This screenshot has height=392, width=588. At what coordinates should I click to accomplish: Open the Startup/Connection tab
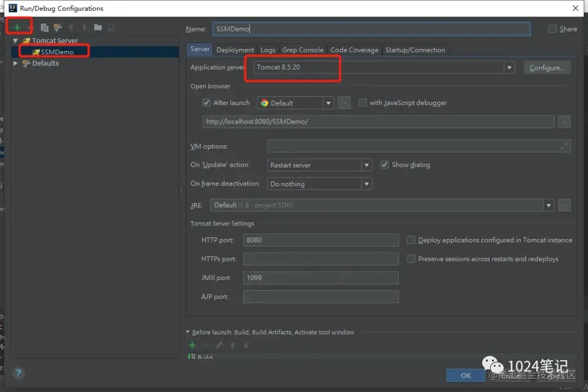pos(415,50)
